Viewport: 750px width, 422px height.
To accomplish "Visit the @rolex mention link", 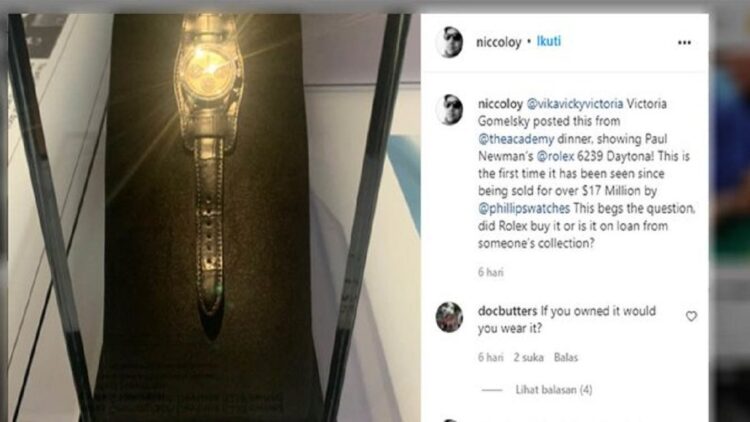I will coord(555,156).
